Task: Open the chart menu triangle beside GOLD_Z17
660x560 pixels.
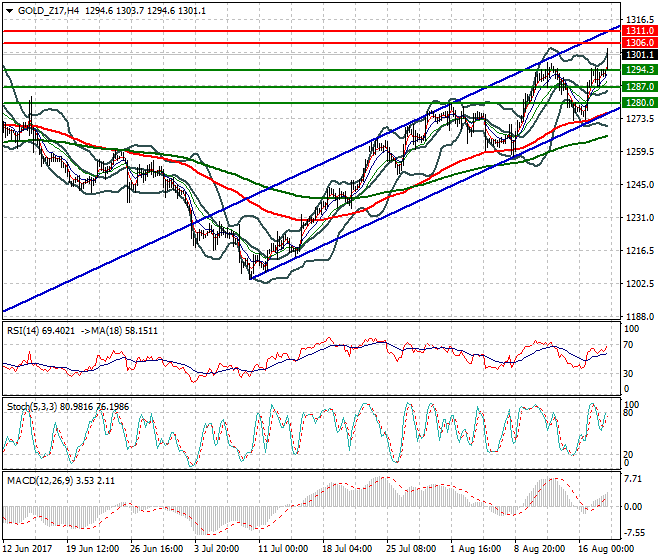Action: (10, 11)
